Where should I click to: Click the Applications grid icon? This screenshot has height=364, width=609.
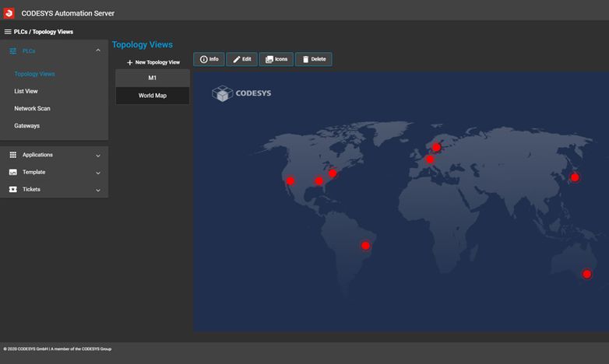(x=12, y=155)
